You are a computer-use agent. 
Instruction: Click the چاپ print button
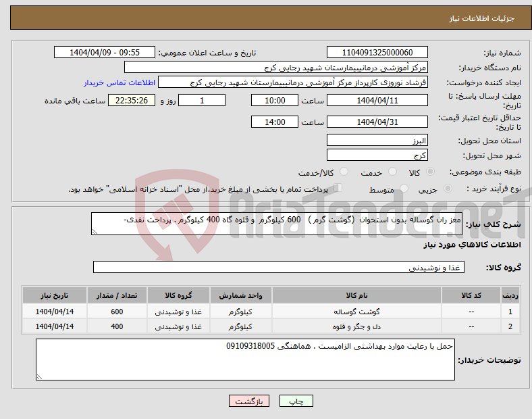296,401
